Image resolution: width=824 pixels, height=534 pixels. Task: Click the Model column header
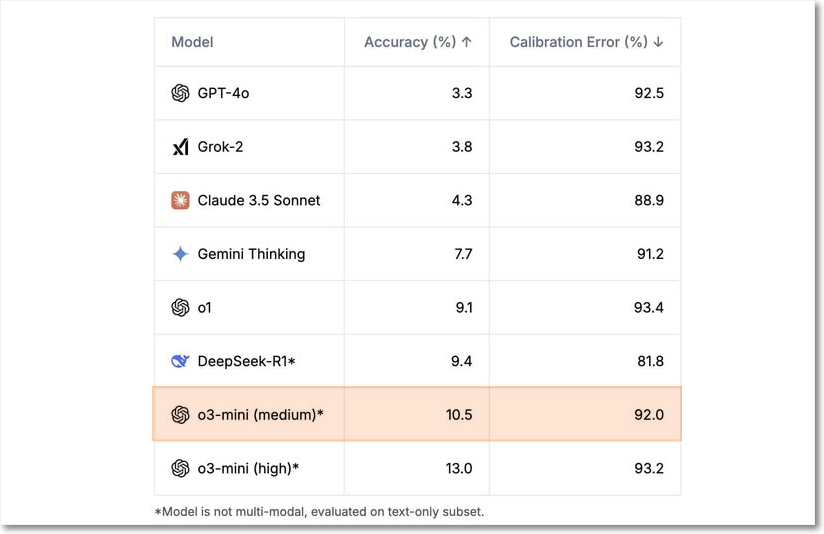tap(192, 42)
